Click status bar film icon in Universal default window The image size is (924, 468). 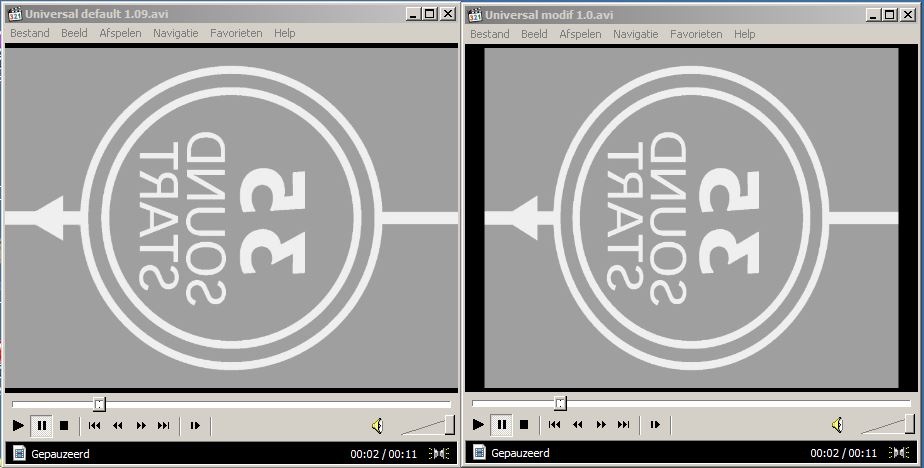pyautogui.click(x=19, y=453)
